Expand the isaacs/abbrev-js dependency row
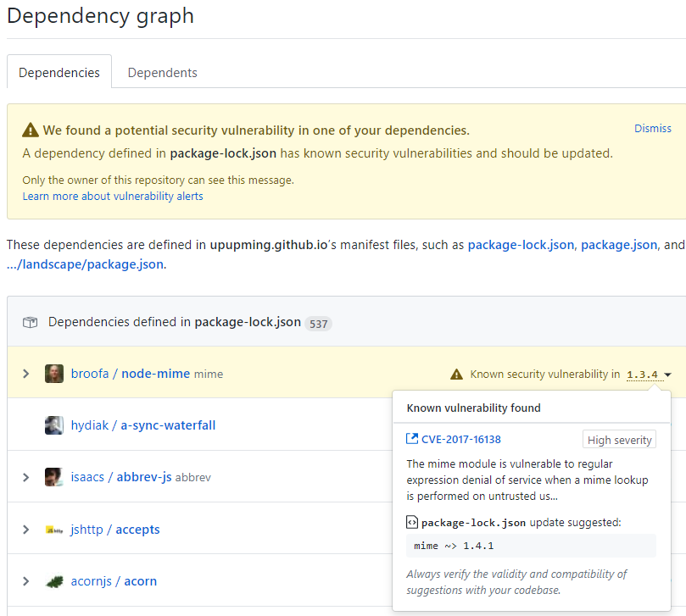 point(25,476)
